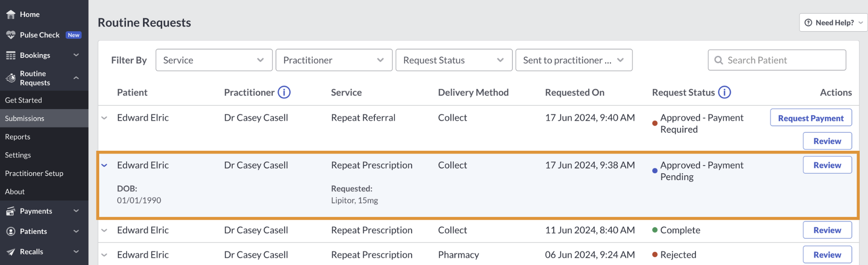Click the Bookings calendar icon
The image size is (868, 265).
click(x=11, y=55)
